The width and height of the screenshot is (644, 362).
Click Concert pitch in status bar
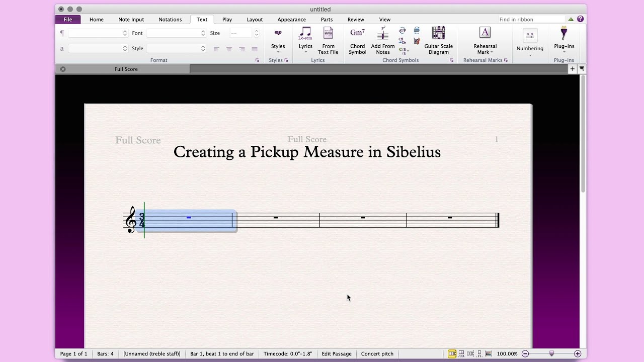tap(377, 354)
